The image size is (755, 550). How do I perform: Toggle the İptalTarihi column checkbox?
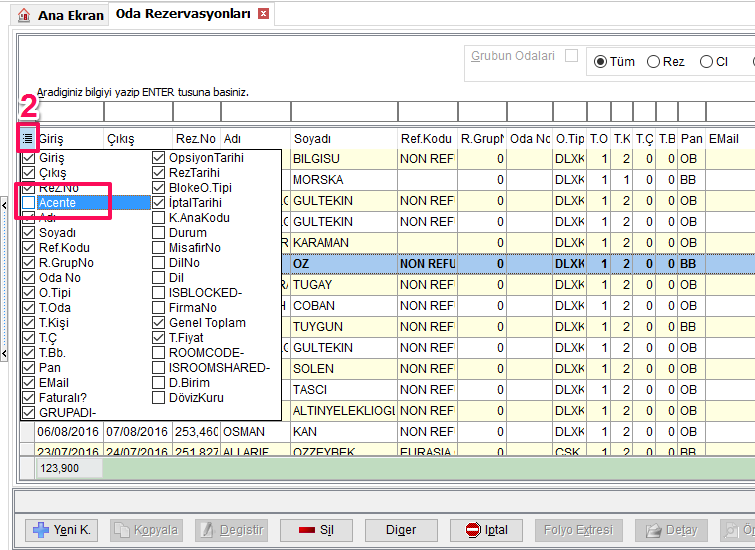[158, 203]
